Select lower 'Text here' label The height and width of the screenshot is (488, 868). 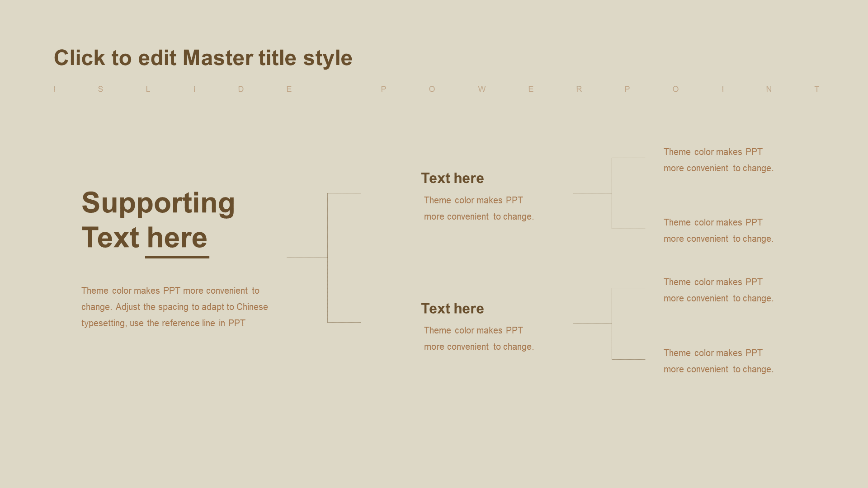tap(452, 308)
